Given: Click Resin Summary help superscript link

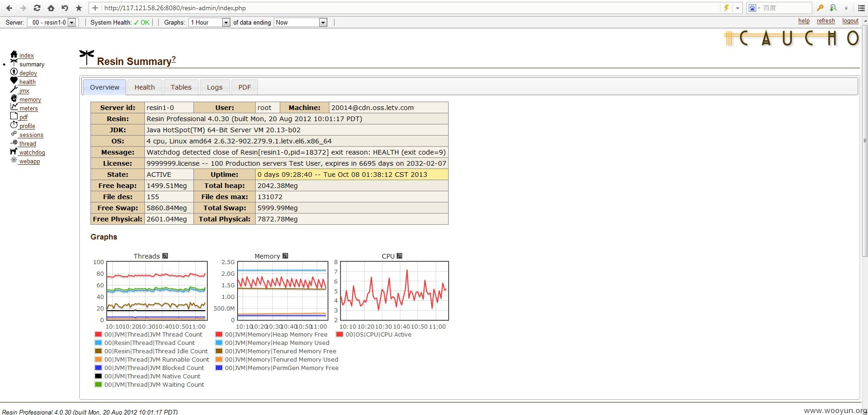Looking at the screenshot, I should [174, 59].
